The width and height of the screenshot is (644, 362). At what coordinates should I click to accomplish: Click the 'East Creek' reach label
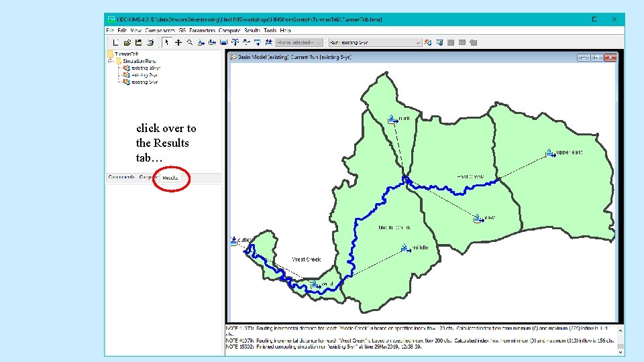click(x=470, y=177)
